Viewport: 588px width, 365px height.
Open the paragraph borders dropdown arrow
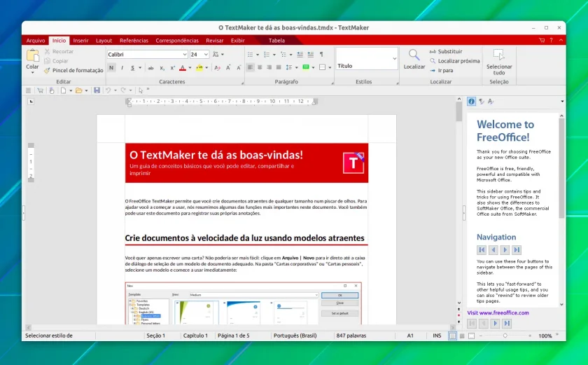(x=330, y=68)
